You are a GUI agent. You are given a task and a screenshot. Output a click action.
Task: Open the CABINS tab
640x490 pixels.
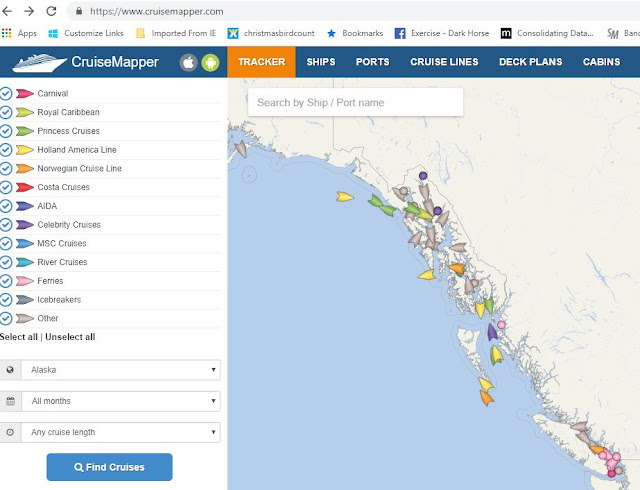(601, 62)
